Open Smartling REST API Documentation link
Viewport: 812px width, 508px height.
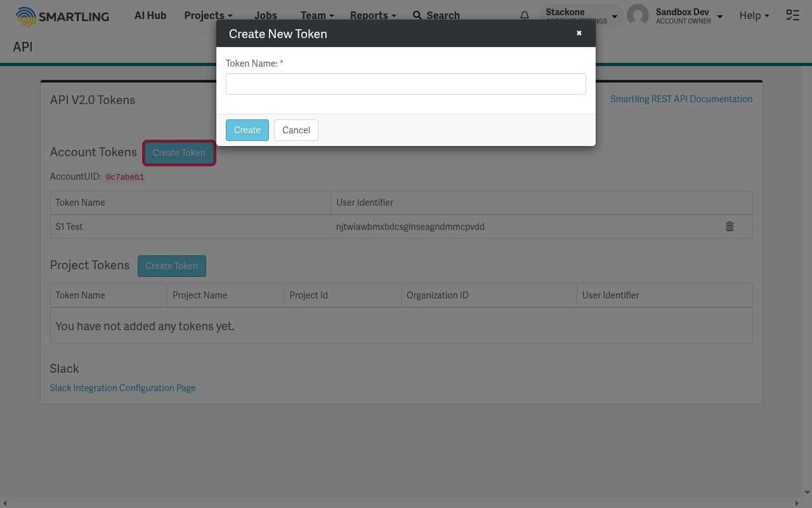681,99
